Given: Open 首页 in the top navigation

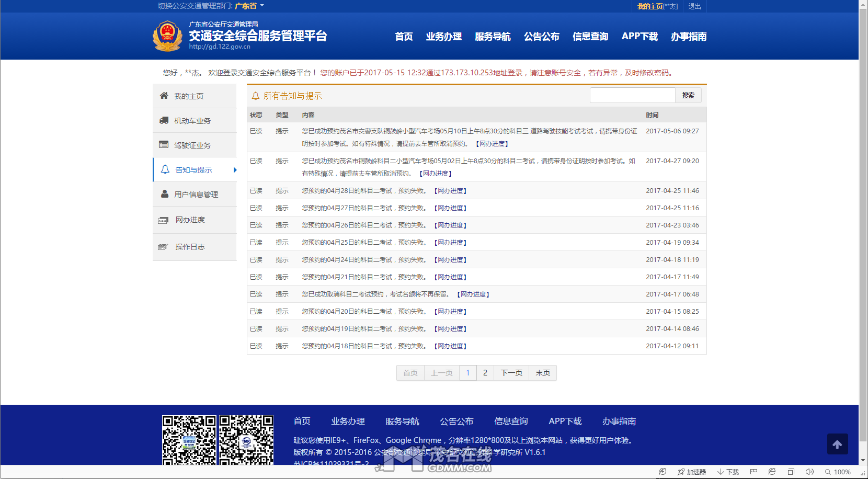Looking at the screenshot, I should pyautogui.click(x=404, y=36).
